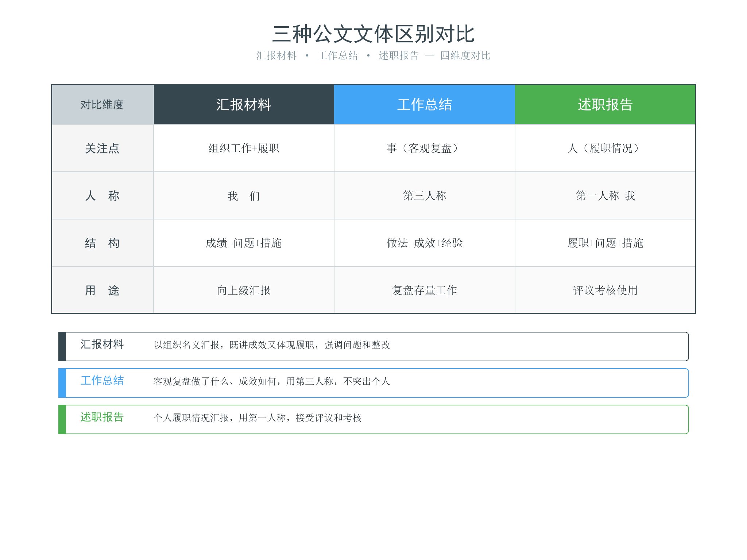Click the cell 向上级汇报
The width and height of the screenshot is (747, 560).
point(244,291)
